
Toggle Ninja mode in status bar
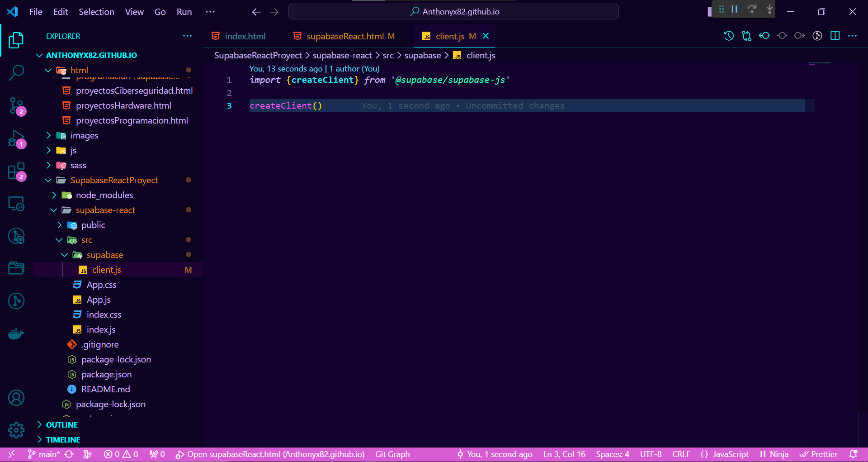click(x=774, y=454)
